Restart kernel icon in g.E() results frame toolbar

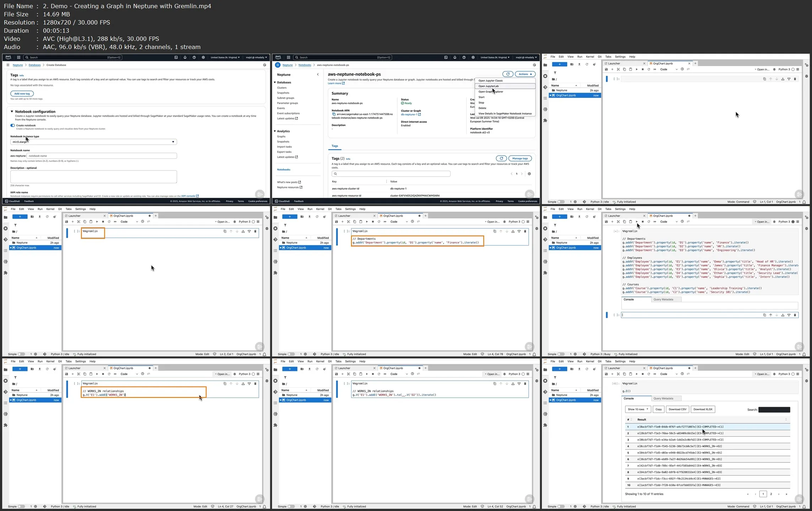(x=649, y=374)
